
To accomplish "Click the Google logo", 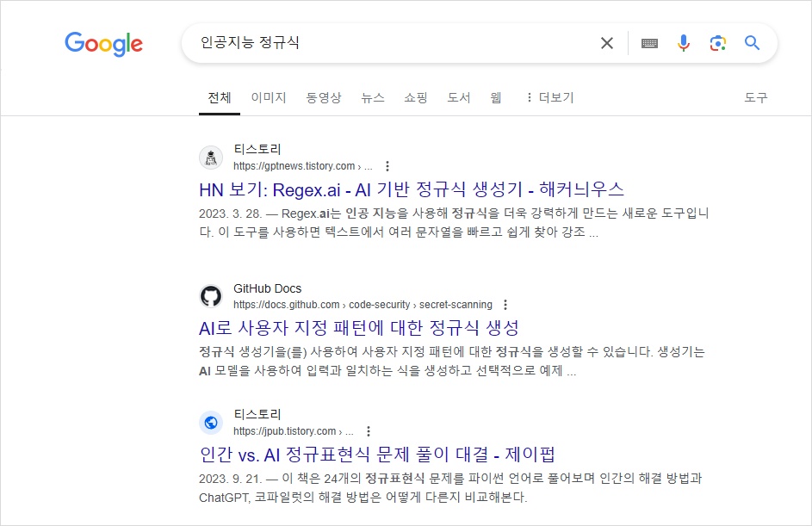I will tap(103, 44).
